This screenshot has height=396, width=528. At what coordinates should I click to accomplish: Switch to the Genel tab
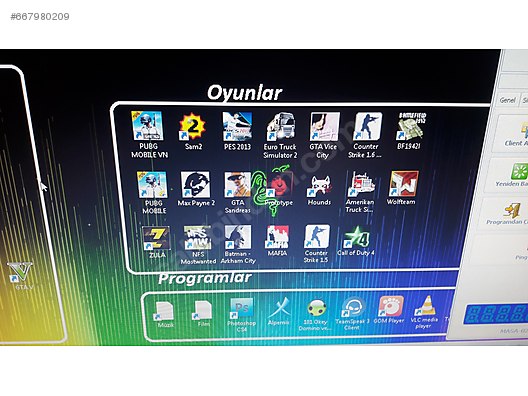507,100
